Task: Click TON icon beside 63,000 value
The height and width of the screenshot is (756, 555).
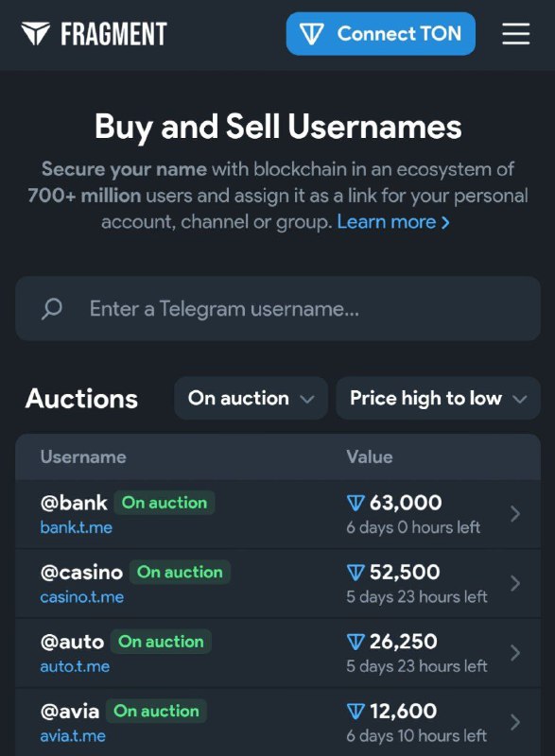Action: pyautogui.click(x=356, y=503)
